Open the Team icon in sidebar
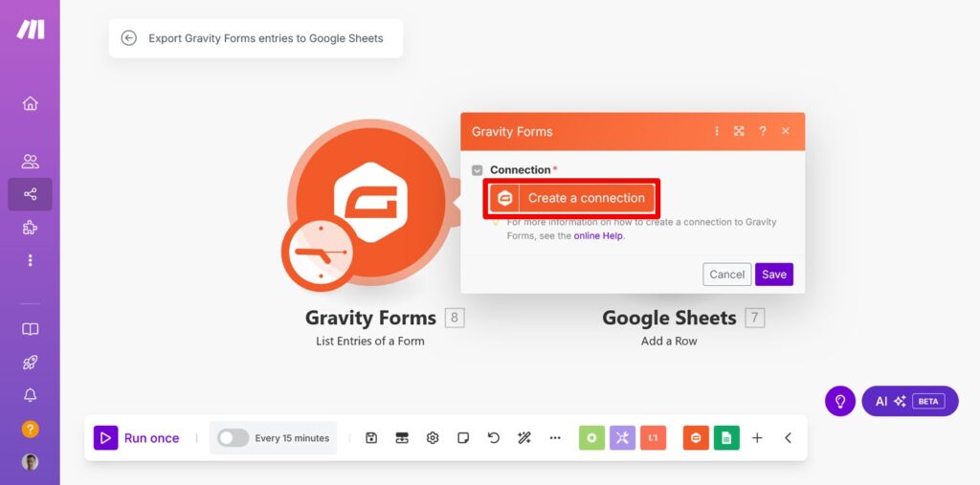Screen dimensions: 980x485 [x=30, y=162]
